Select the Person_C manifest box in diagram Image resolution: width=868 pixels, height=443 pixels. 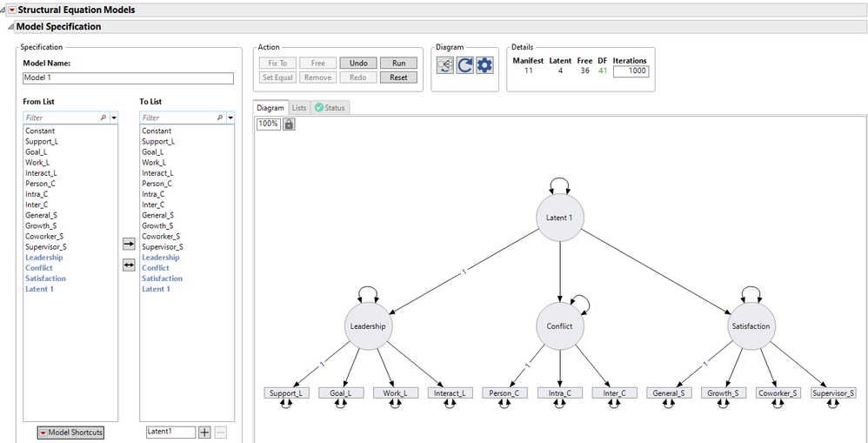[505, 393]
